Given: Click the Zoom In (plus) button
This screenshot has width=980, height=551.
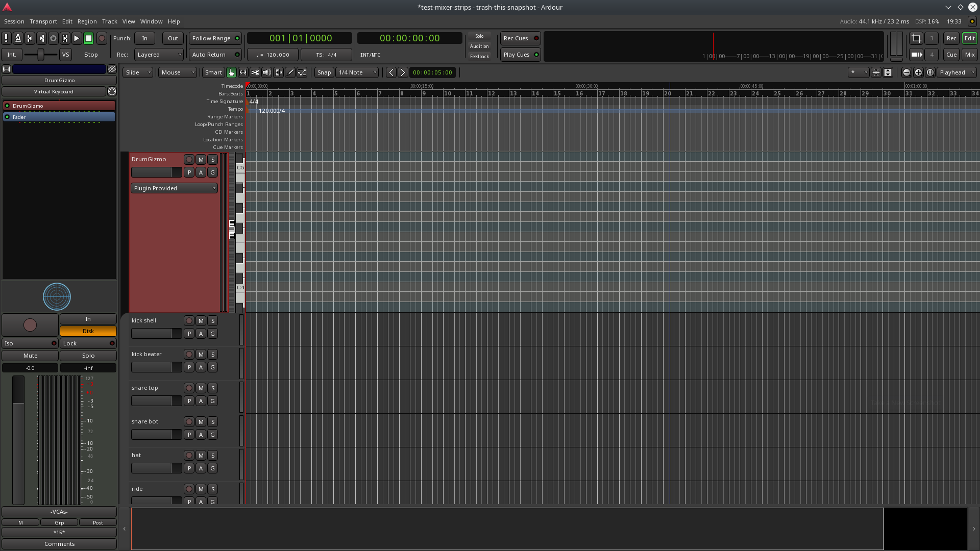Looking at the screenshot, I should [918, 72].
